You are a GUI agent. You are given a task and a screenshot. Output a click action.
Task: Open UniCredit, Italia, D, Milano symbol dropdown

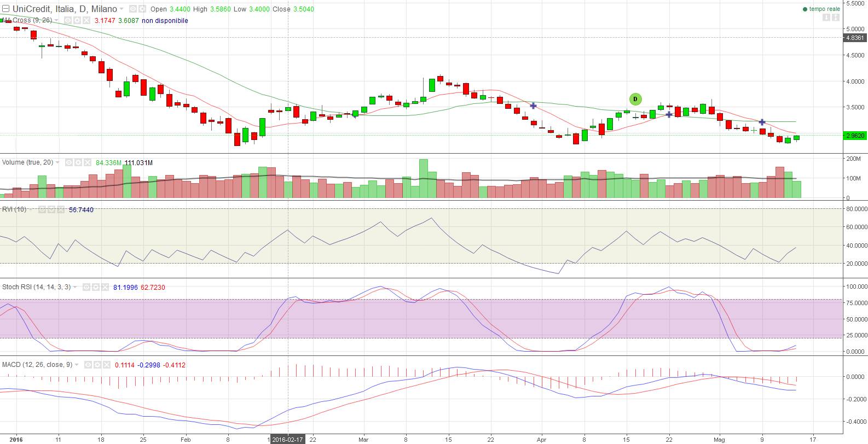point(121,9)
